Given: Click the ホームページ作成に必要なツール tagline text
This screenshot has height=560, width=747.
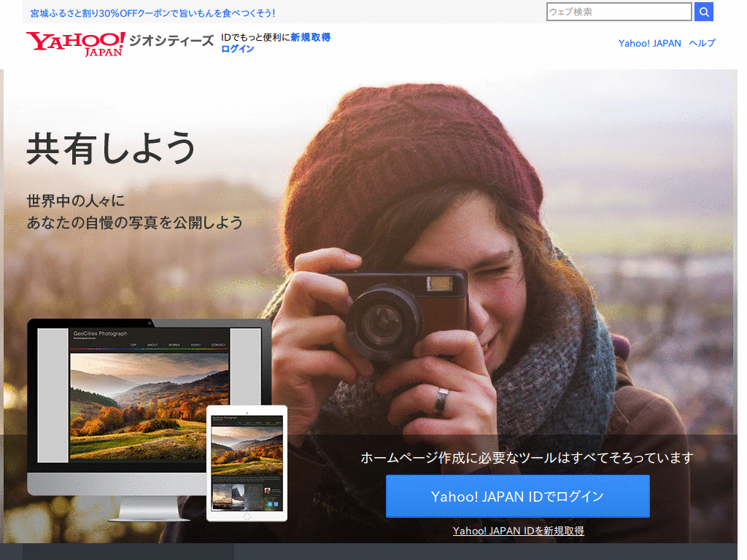Looking at the screenshot, I should 527,458.
